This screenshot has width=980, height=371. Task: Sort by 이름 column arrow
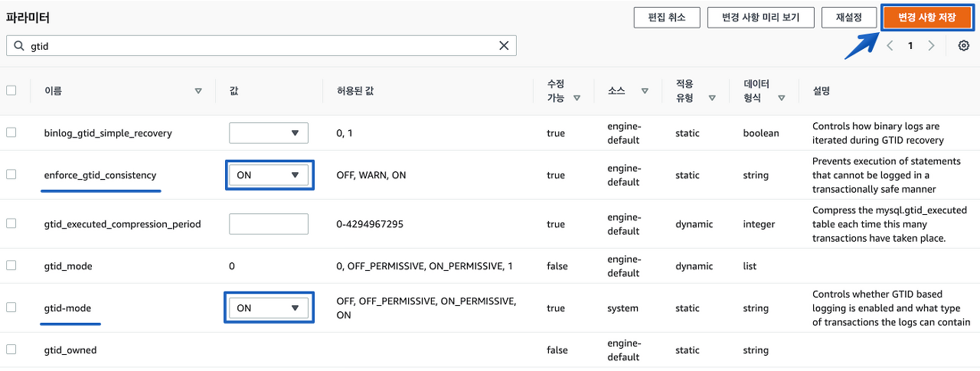[x=198, y=91]
